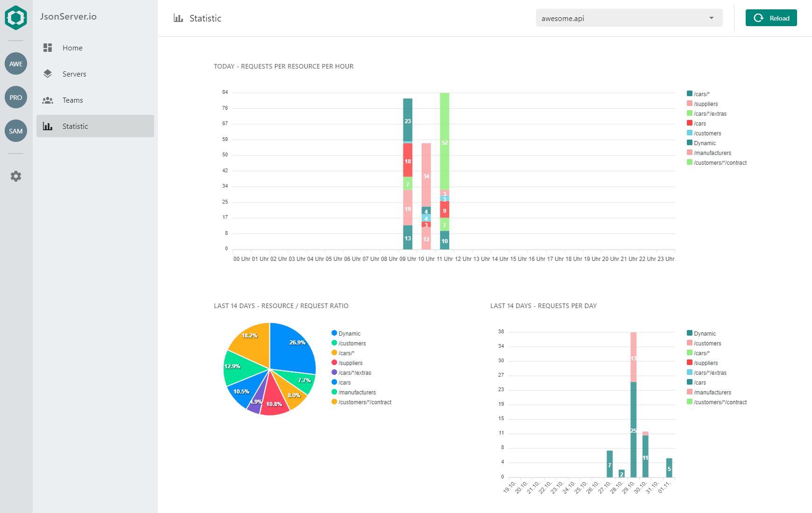Image resolution: width=812 pixels, height=513 pixels.
Task: Toggle /suppliers in pie chart legend
Action: (x=347, y=363)
